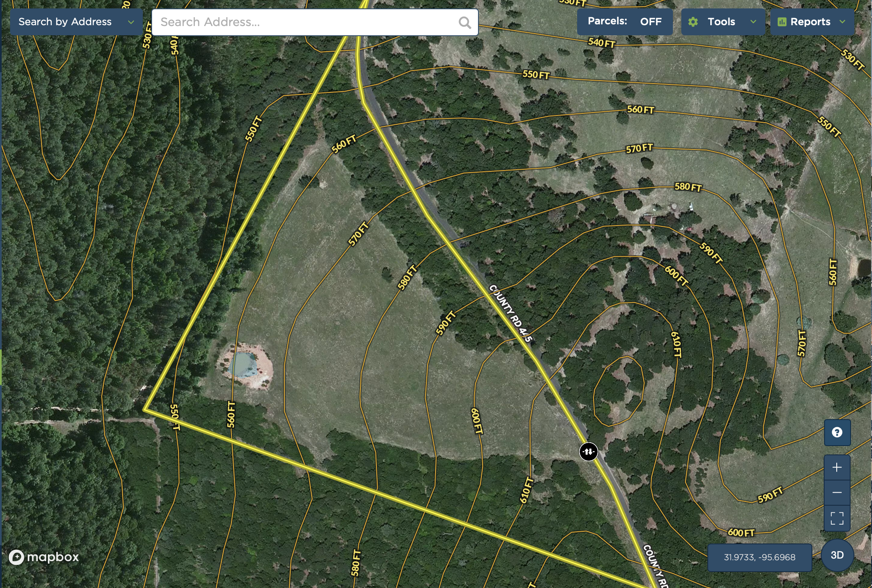Click the green Reports chart icon
872x588 pixels.
pyautogui.click(x=782, y=22)
